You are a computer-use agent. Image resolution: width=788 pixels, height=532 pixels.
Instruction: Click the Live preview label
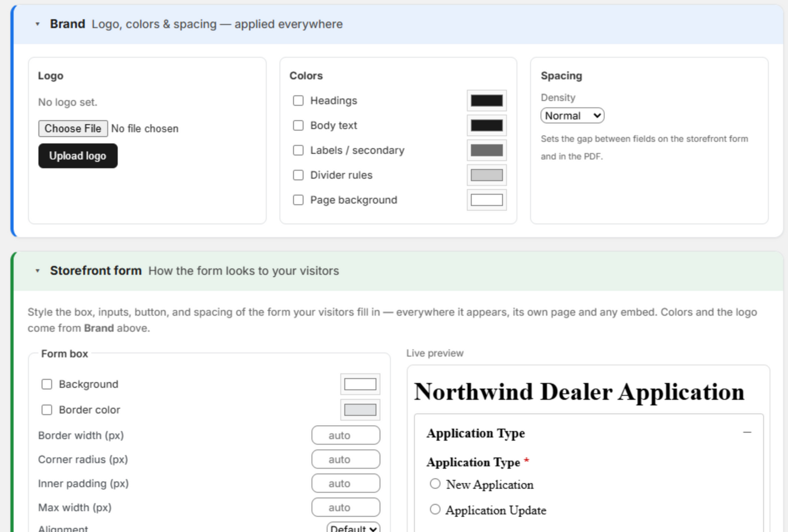click(x=435, y=353)
